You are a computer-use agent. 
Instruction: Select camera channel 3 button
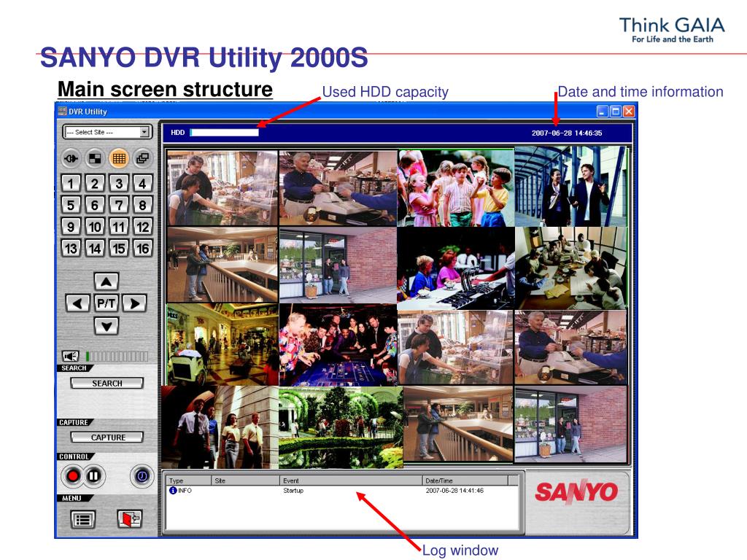(119, 183)
